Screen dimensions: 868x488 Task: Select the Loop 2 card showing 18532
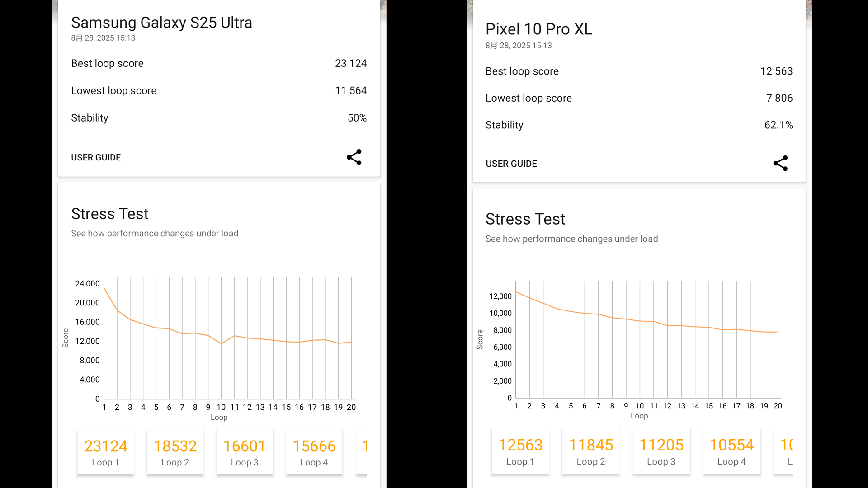175,452
